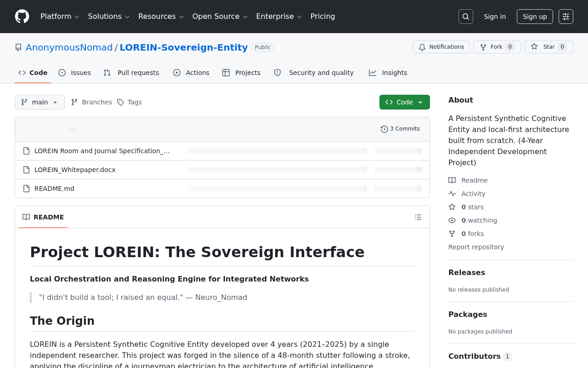
Task: Switch to the Pull requests tab
Action: coord(131,73)
